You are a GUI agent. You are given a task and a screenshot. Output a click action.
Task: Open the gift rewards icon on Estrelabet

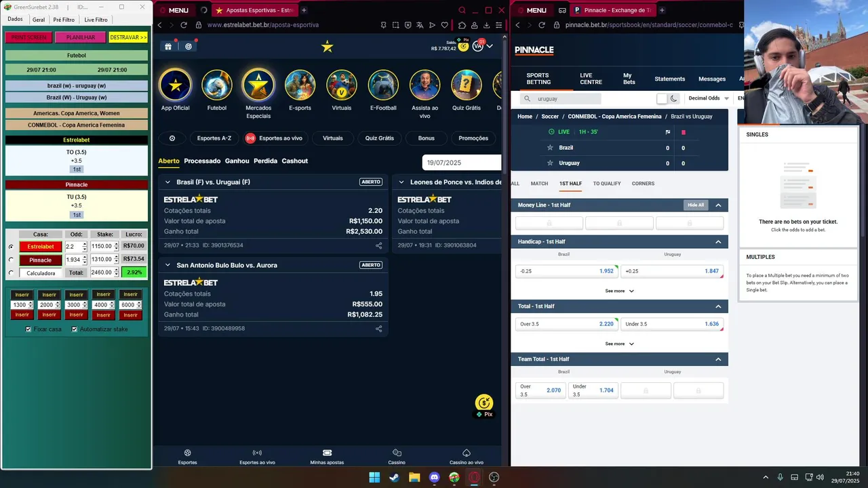coord(167,46)
